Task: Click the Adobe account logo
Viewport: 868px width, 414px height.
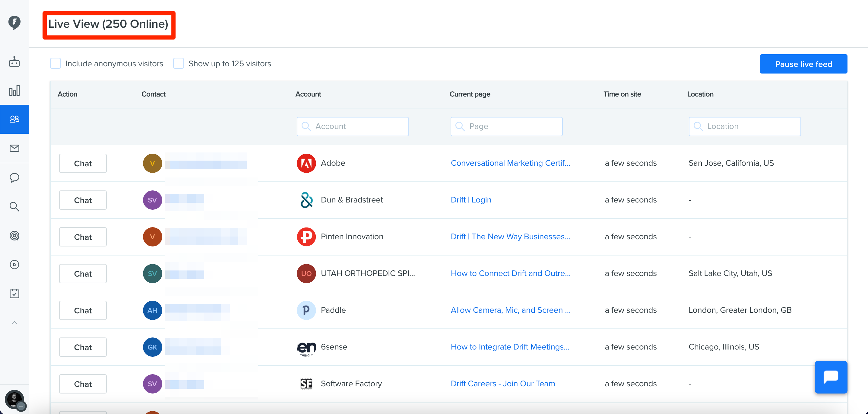Action: 306,163
